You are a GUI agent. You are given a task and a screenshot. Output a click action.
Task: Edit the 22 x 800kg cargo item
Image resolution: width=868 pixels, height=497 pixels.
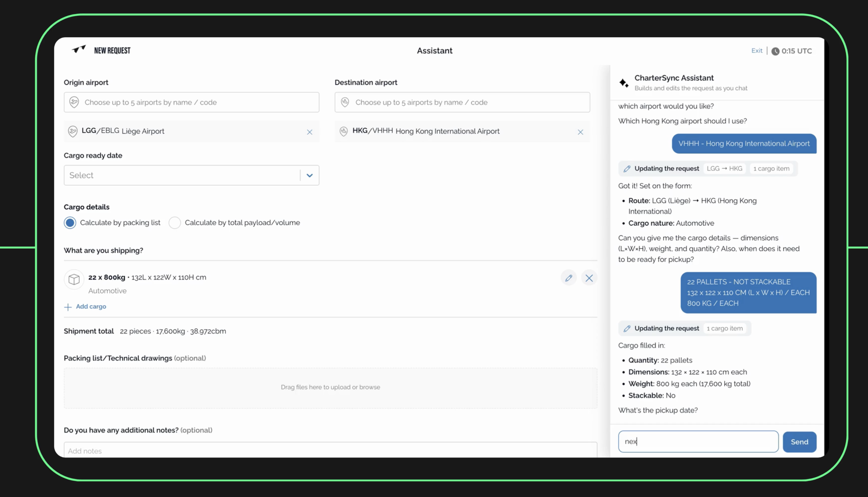pos(569,278)
